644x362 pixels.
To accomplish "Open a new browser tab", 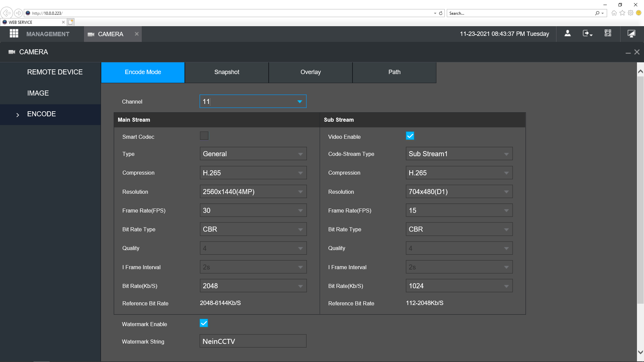I will pyautogui.click(x=70, y=22).
